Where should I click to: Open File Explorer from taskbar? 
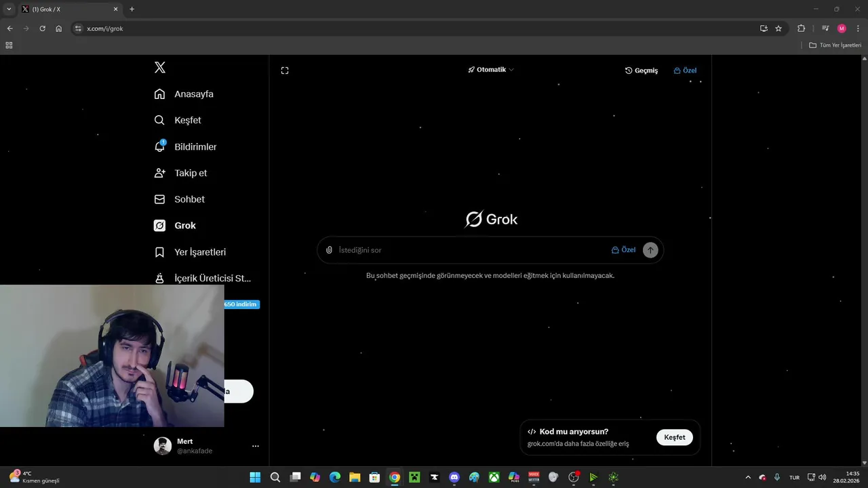355,477
